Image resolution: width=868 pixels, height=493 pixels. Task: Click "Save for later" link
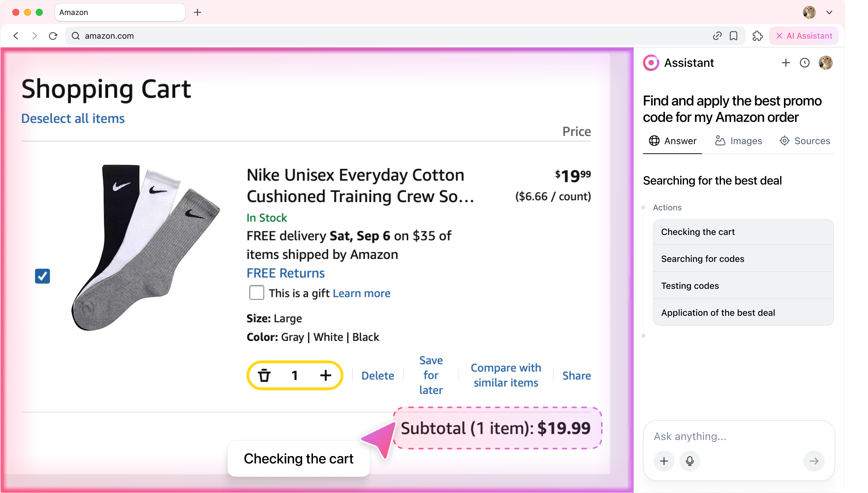pyautogui.click(x=431, y=375)
